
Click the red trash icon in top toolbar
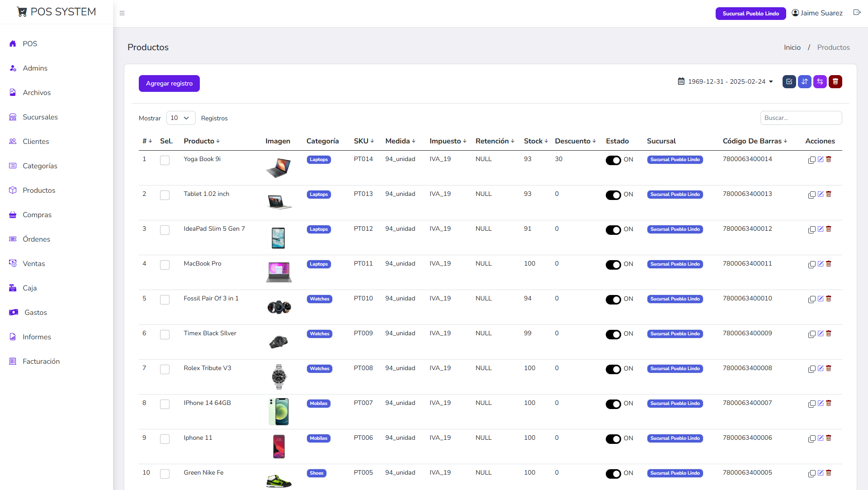835,81
